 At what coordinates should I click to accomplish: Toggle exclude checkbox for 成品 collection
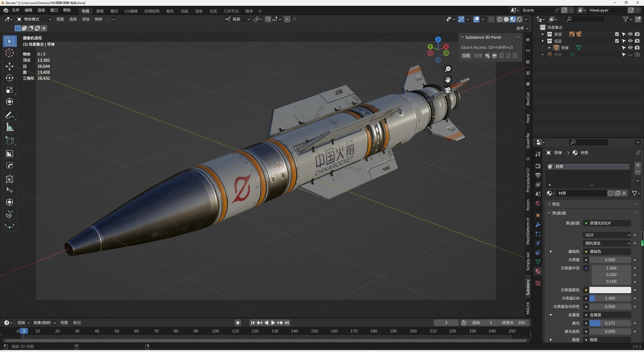pos(617,41)
